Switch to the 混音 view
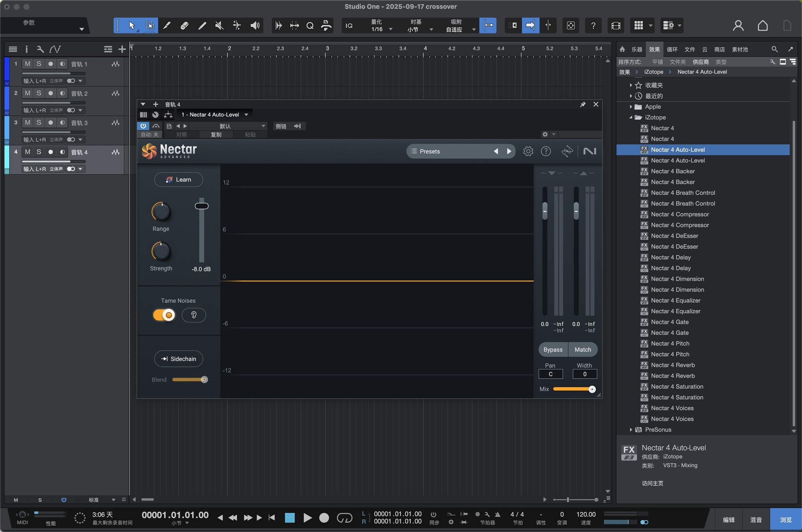Image resolution: width=802 pixels, height=532 pixels. 756,520
